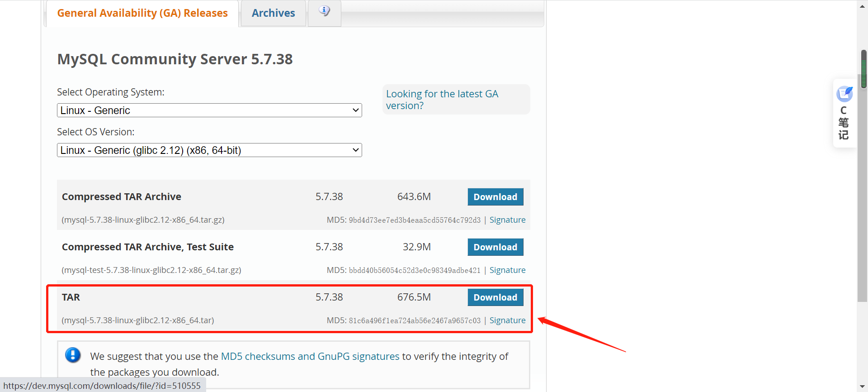Expand the Select Operating System dropdown
This screenshot has height=392, width=868.
coord(209,110)
